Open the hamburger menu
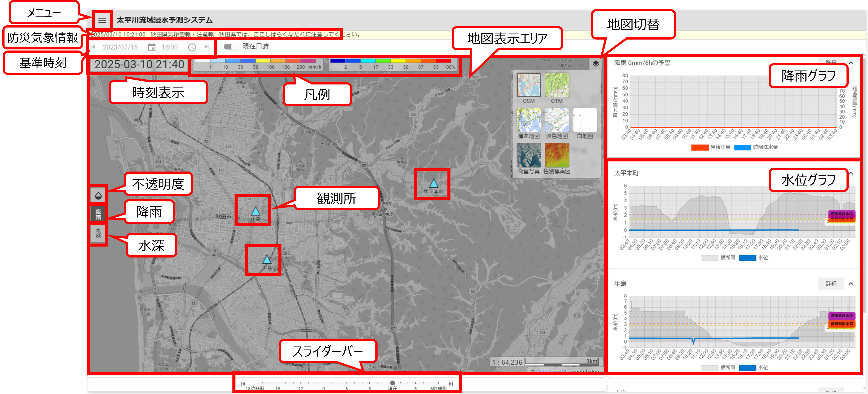868x394 pixels. [102, 20]
